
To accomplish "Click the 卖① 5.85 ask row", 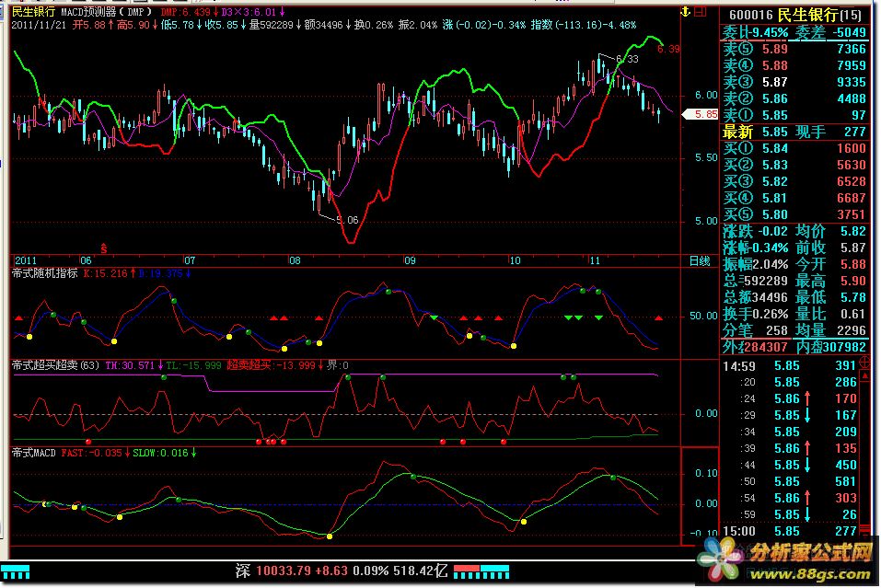I will point(794,116).
